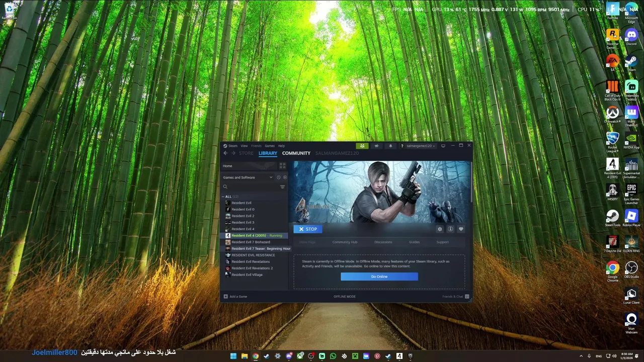Screen dimensions: 644x362
Task: Click the Windows Start button
Action: pyautogui.click(x=233, y=356)
